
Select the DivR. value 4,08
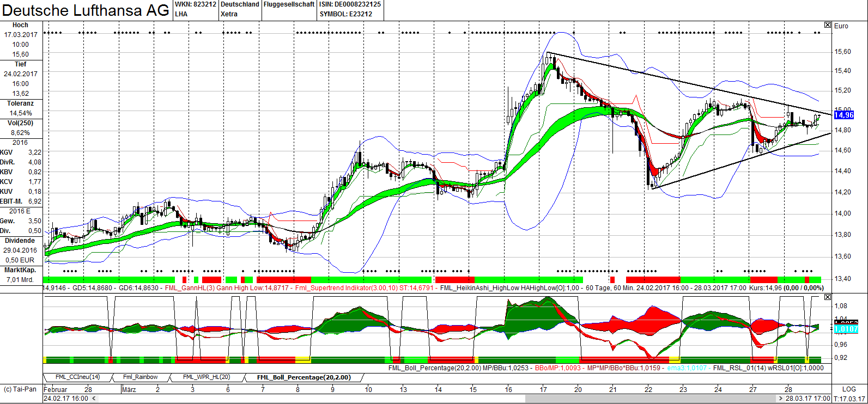pyautogui.click(x=35, y=162)
